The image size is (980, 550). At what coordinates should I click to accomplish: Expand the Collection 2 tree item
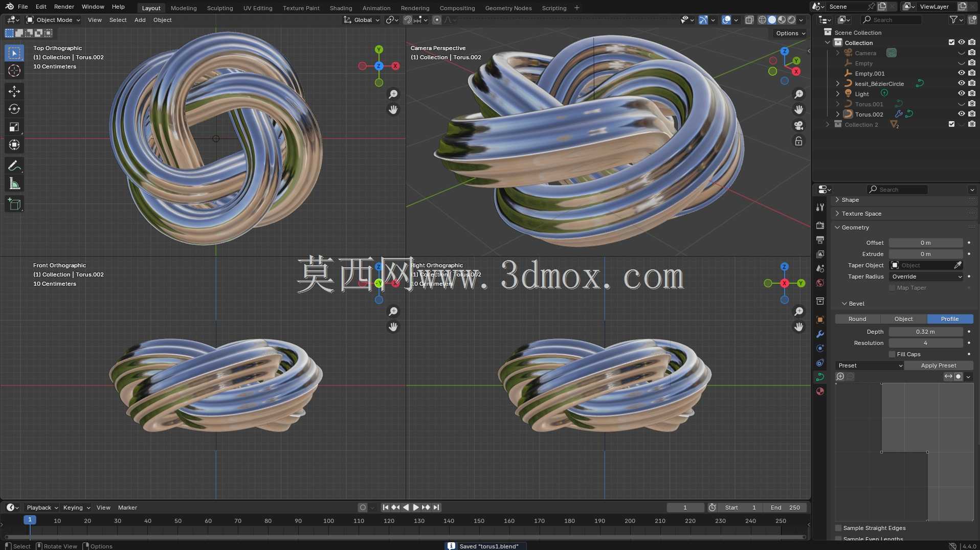tap(828, 124)
